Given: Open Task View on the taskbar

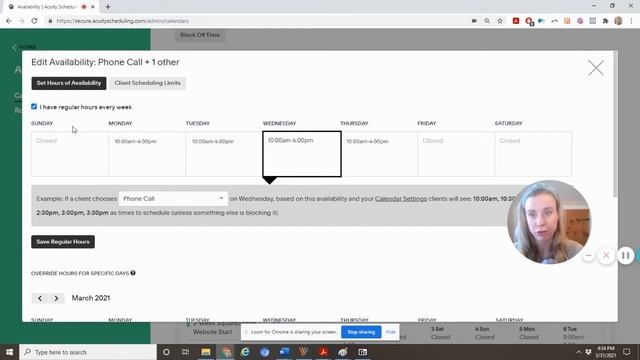Looking at the screenshot, I should click(186, 352).
